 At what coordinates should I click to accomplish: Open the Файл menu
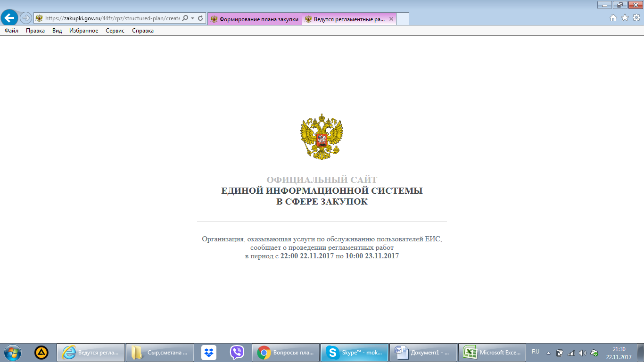[x=12, y=31]
